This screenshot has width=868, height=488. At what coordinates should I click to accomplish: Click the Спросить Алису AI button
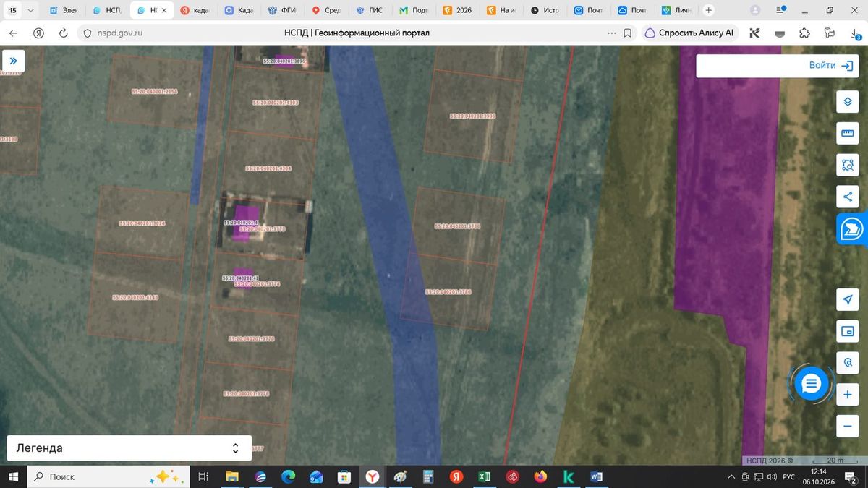(x=689, y=33)
